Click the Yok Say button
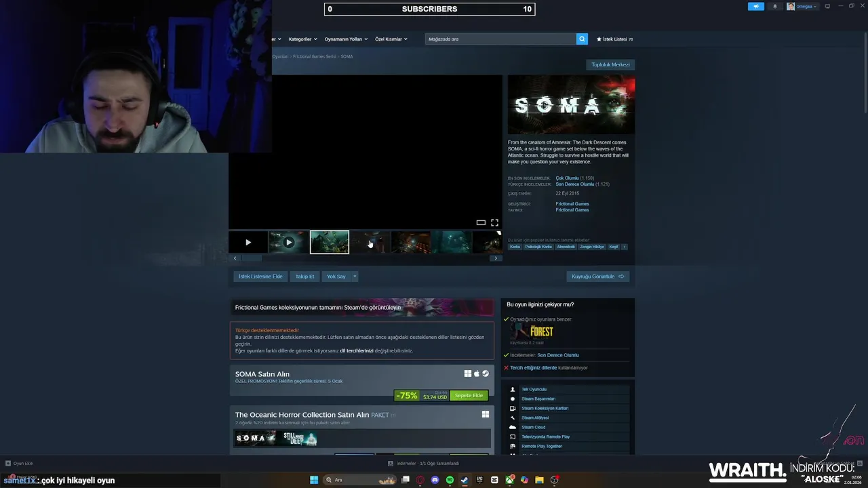Screen dimensions: 868x488 pyautogui.click(x=336, y=277)
